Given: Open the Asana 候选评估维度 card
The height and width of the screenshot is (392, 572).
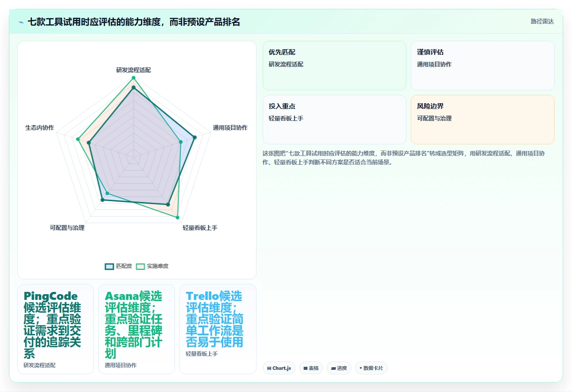Looking at the screenshot, I should point(136,329).
